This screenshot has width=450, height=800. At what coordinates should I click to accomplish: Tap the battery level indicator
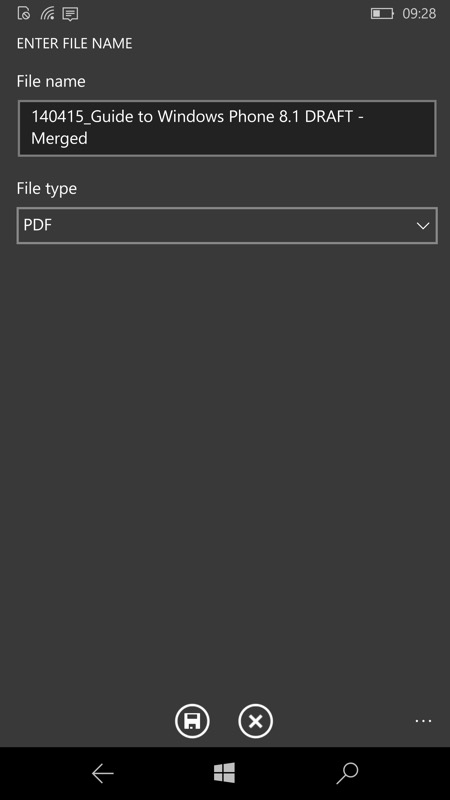point(382,14)
